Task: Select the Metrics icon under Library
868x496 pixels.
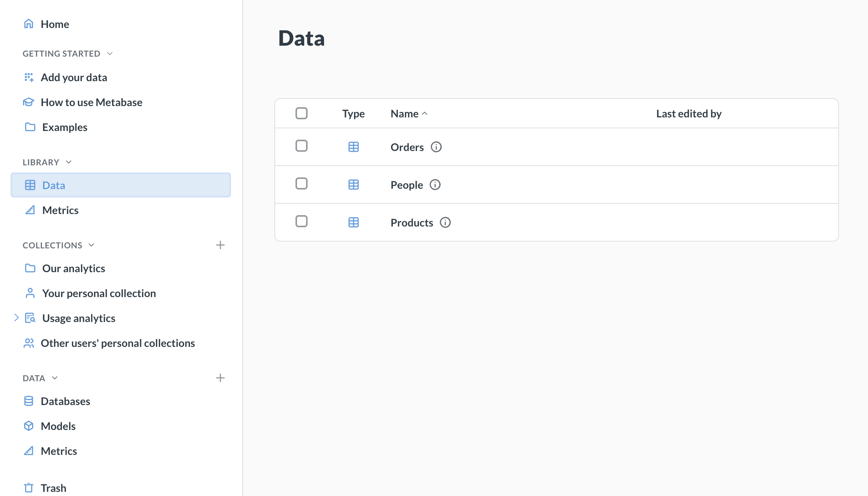Action: (x=30, y=210)
